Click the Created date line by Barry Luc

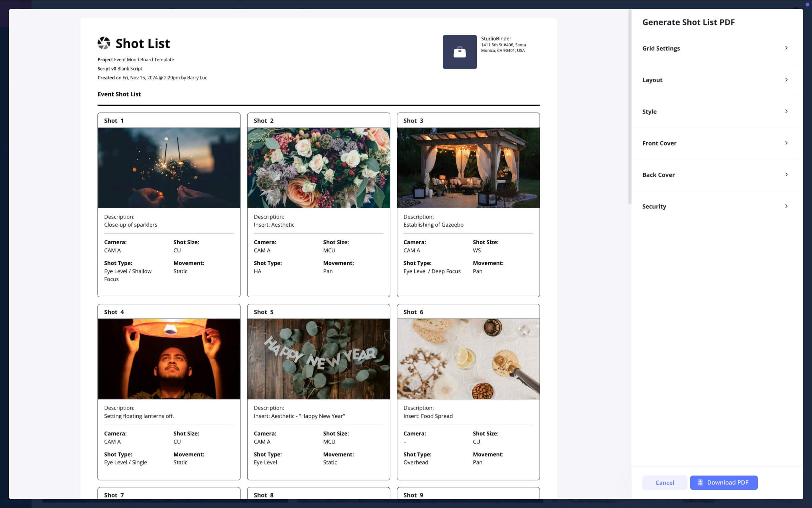tap(152, 77)
